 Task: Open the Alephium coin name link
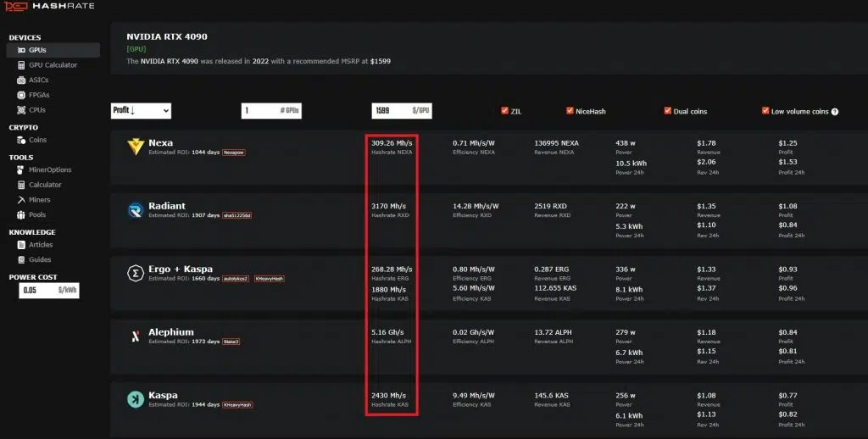tap(171, 332)
